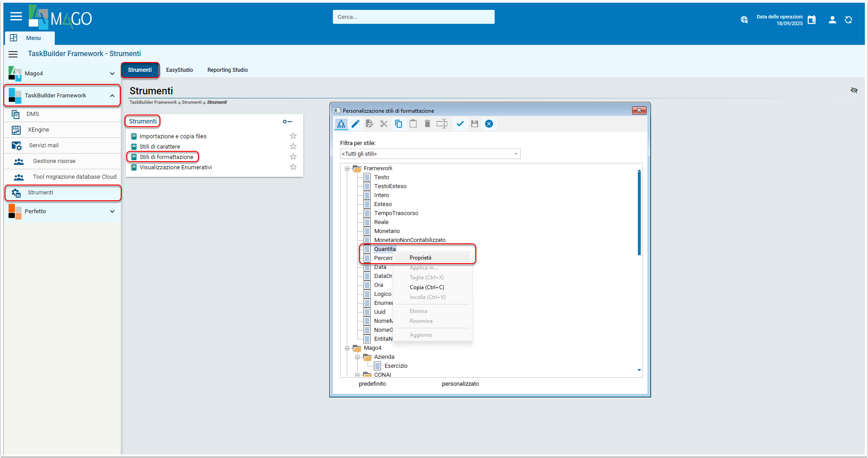868x458 pixels.
Task: Open XEngine in the sidebar
Action: click(x=63, y=130)
